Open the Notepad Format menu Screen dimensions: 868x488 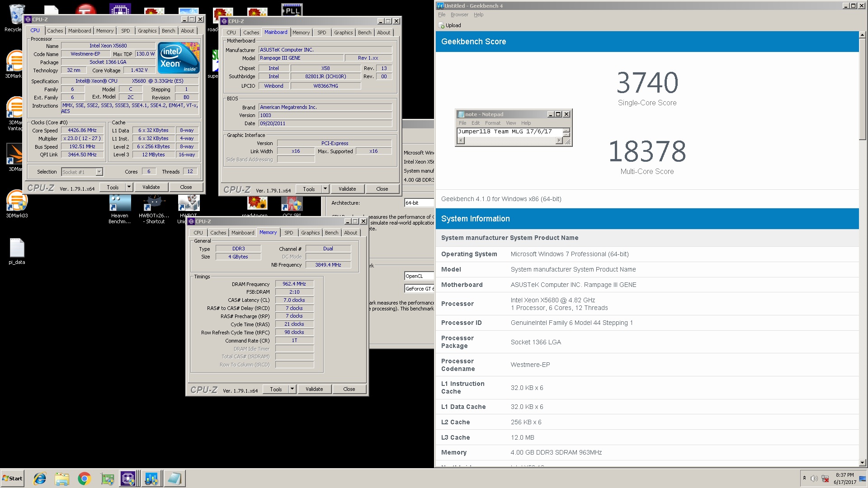tap(493, 123)
